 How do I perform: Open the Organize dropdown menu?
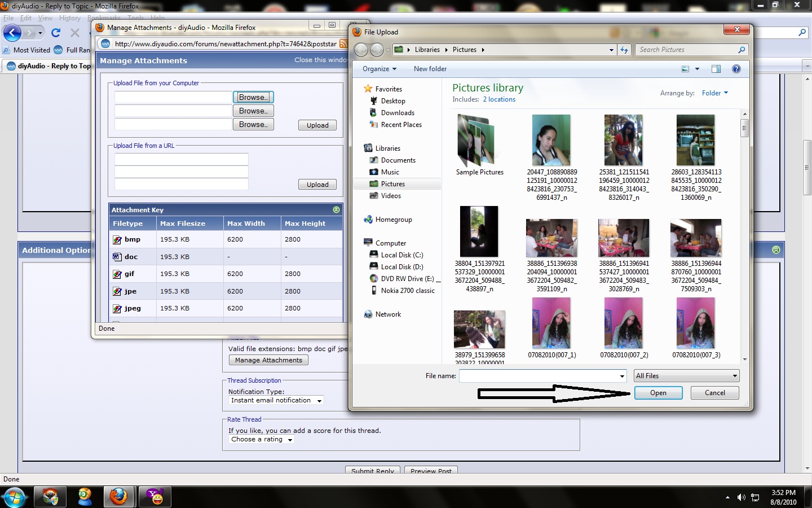379,69
